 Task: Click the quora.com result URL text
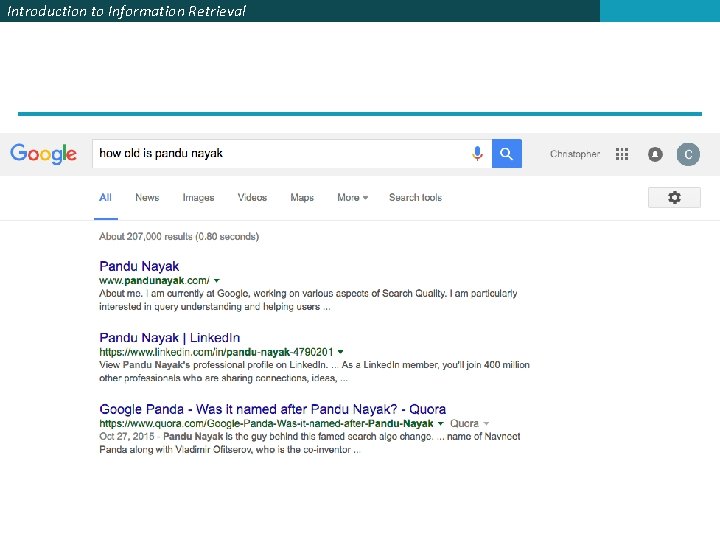coord(266,423)
